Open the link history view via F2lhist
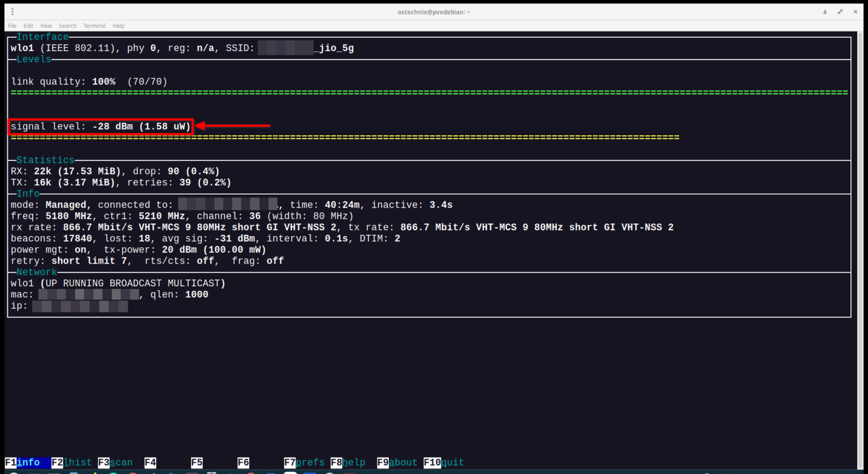 71,462
